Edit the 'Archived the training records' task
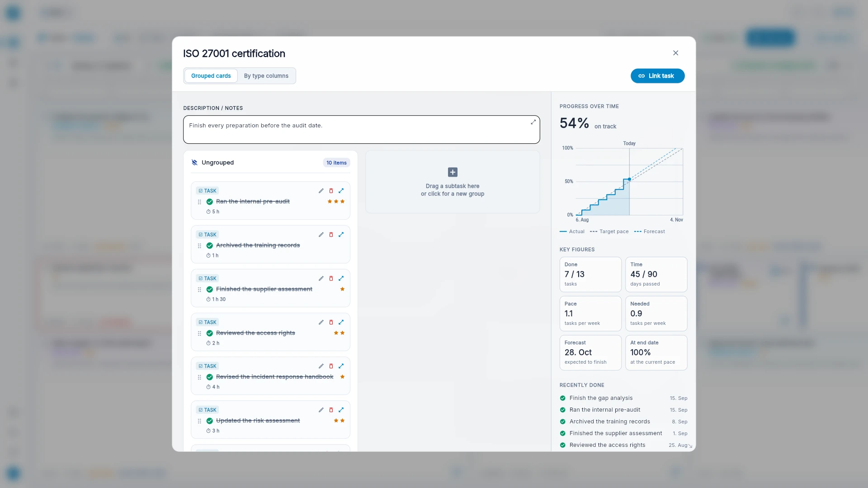868x488 pixels. point(321,235)
